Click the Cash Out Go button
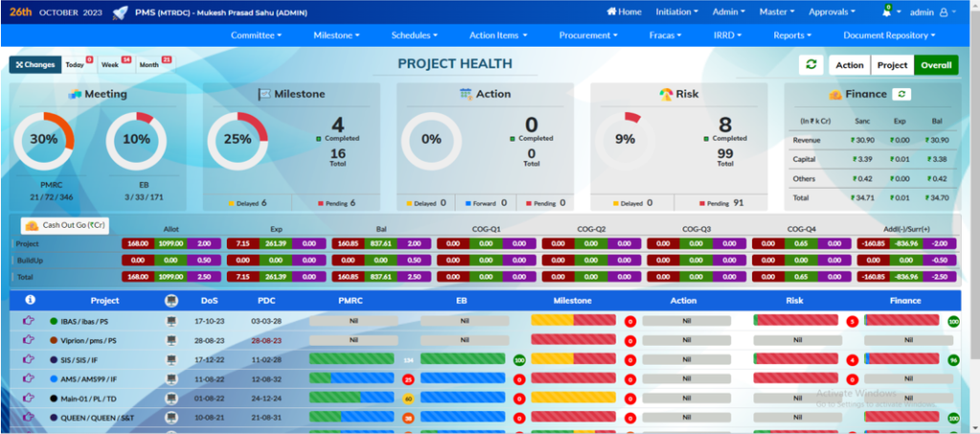This screenshot has width=980, height=434. [x=64, y=224]
